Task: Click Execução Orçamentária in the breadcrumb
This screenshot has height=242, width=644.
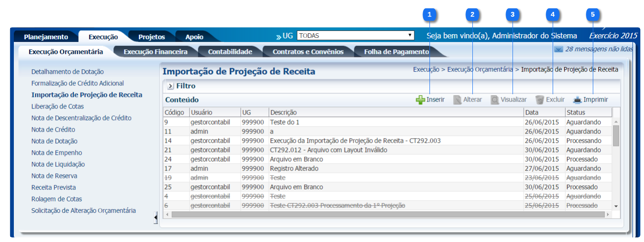Action: coord(480,69)
